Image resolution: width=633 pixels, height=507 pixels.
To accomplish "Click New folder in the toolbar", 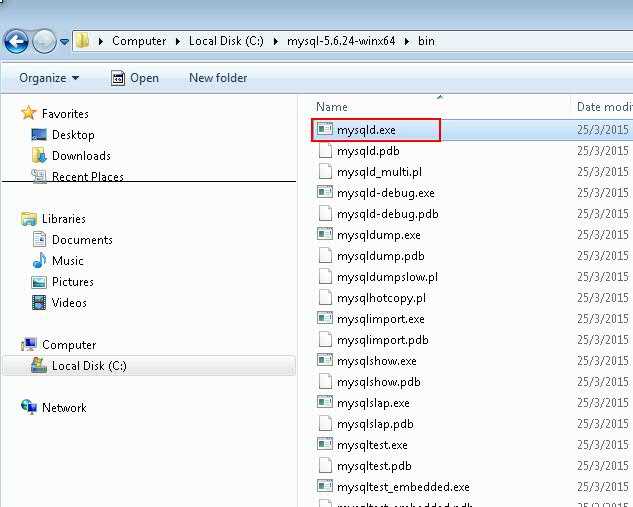I will tap(218, 78).
